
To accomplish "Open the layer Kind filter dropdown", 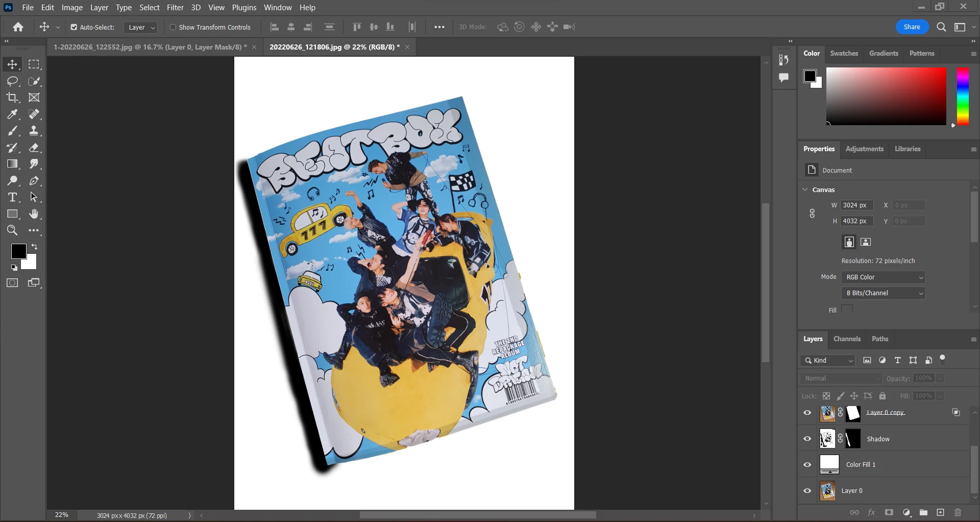I will [x=828, y=361].
